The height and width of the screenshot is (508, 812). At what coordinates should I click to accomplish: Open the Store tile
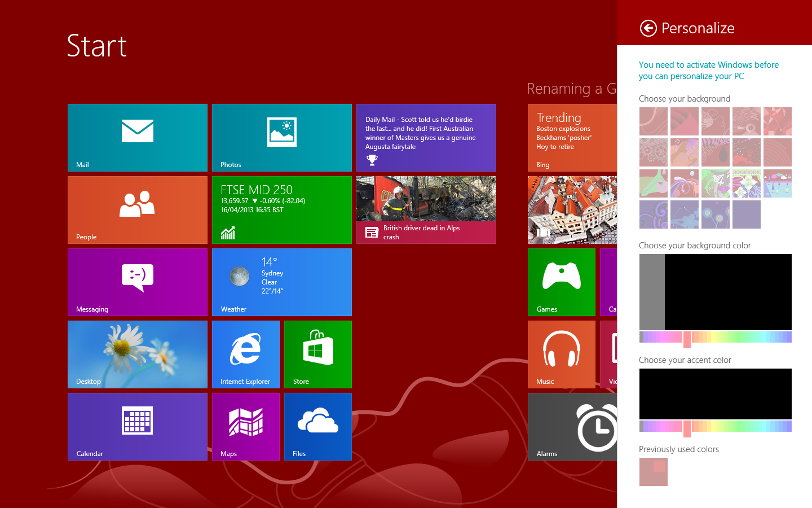(318, 354)
